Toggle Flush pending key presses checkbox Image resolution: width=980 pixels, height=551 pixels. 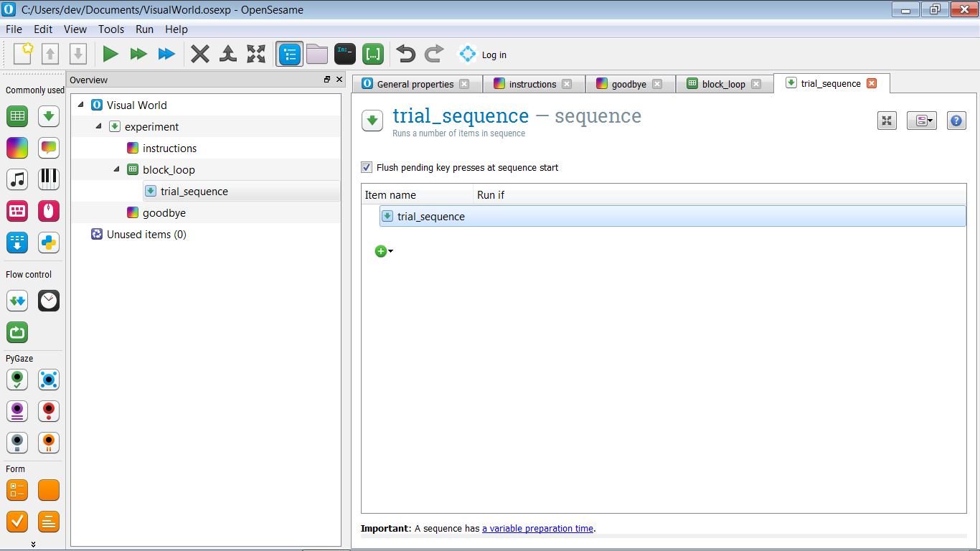point(367,167)
